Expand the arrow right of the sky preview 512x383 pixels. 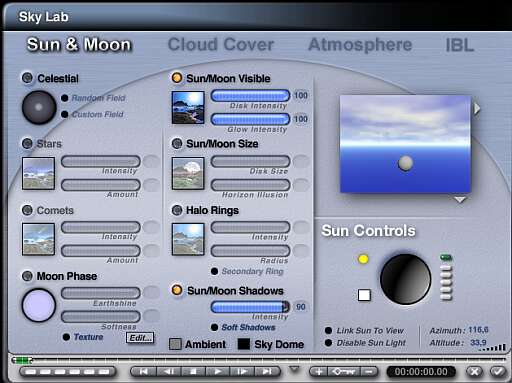[x=477, y=108]
